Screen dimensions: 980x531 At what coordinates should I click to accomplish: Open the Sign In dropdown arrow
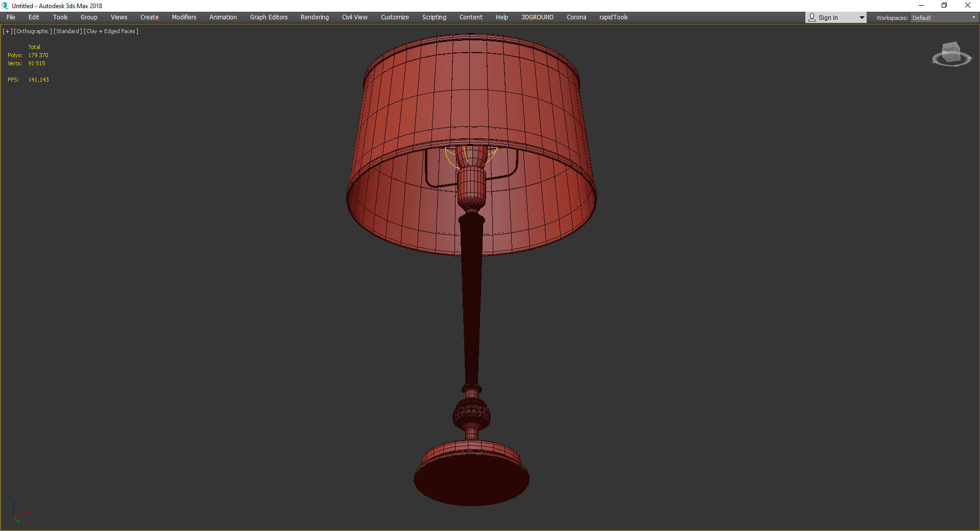tap(862, 18)
